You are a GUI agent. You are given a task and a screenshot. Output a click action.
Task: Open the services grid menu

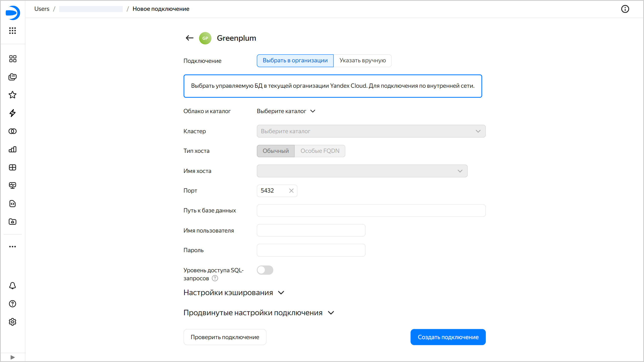tap(13, 31)
